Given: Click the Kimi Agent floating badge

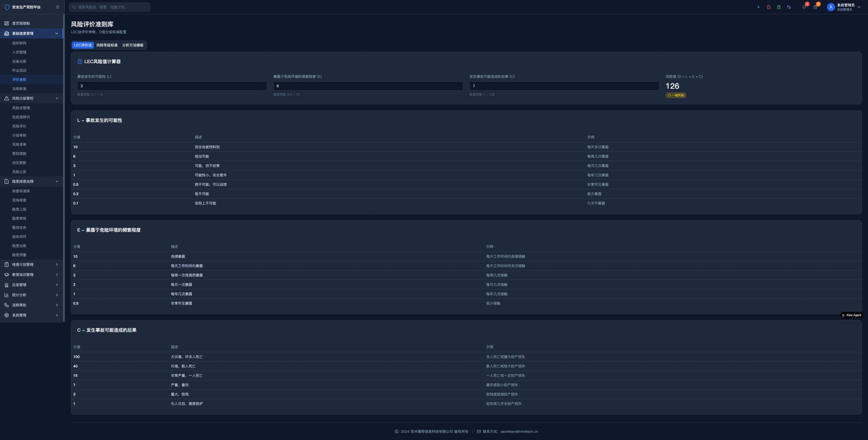Looking at the screenshot, I should pyautogui.click(x=851, y=315).
